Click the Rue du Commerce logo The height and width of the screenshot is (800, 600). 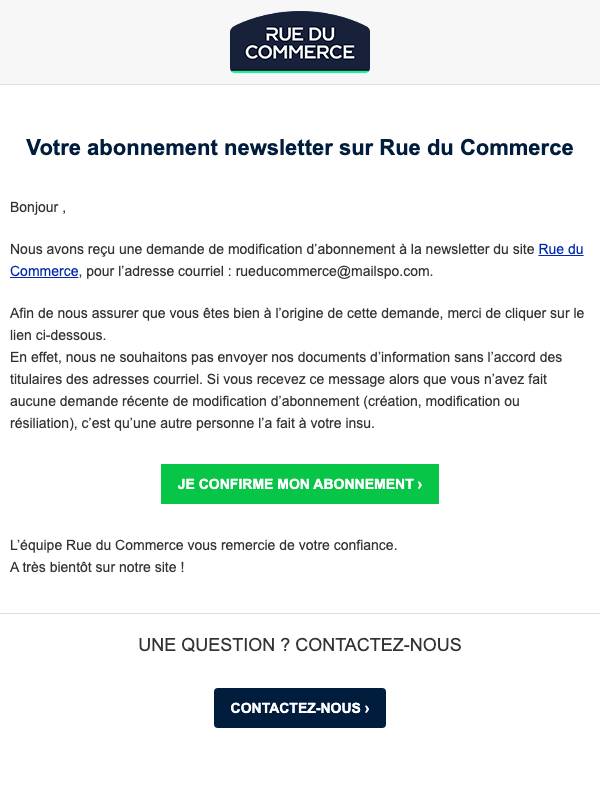point(300,42)
